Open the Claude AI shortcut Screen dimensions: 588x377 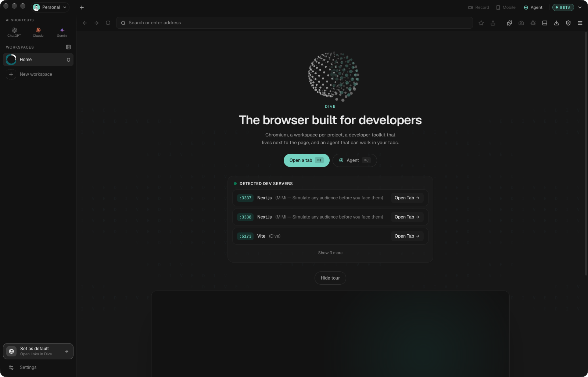[38, 32]
